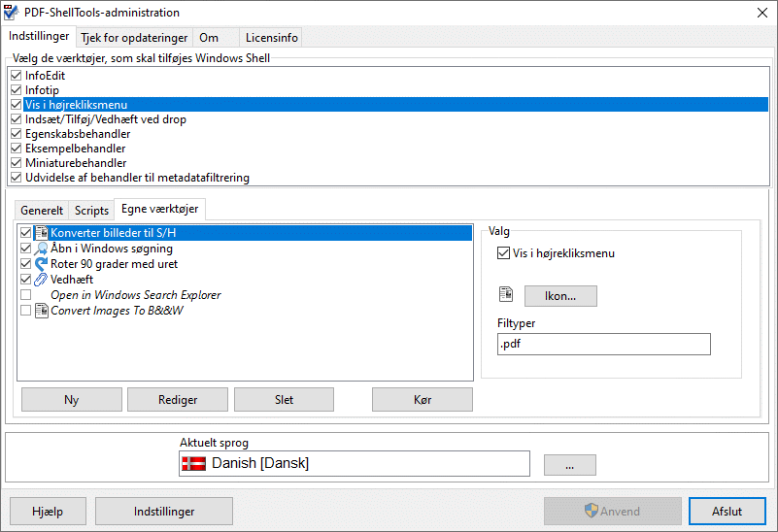Screen dimensions: 778x532
Task: Enable the Open in Windows Search Explorer tool
Action: pyautogui.click(x=26, y=295)
